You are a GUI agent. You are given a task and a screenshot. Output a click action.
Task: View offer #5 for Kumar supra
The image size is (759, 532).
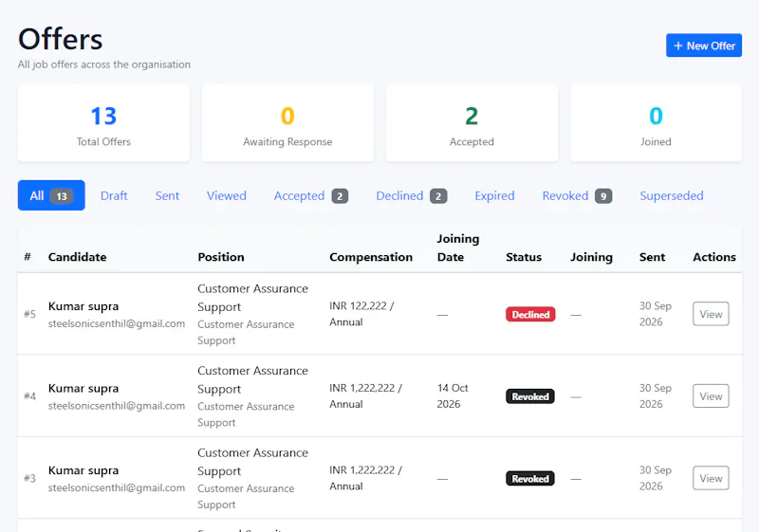click(x=711, y=314)
